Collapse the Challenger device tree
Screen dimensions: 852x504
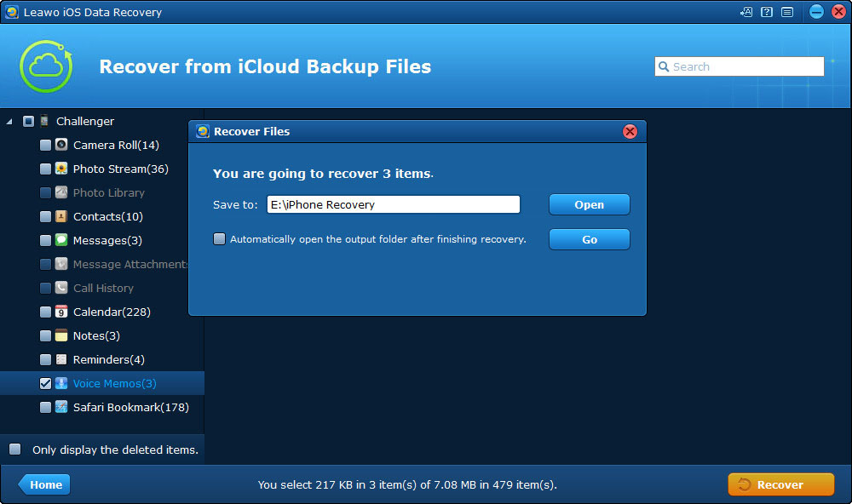tap(9, 122)
